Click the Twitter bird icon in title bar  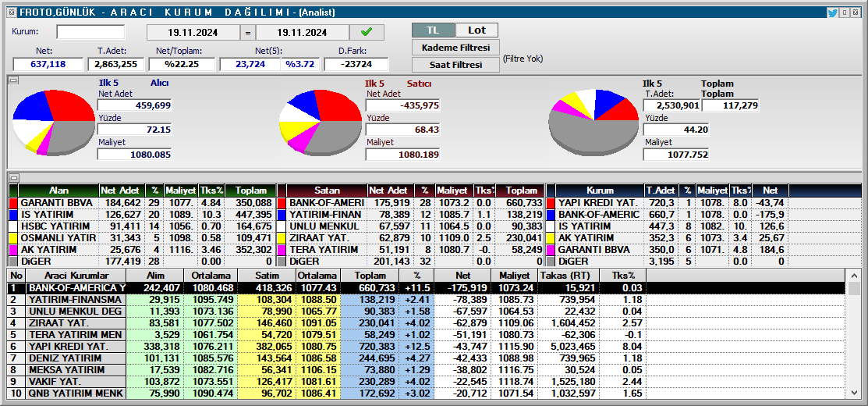[x=833, y=12]
